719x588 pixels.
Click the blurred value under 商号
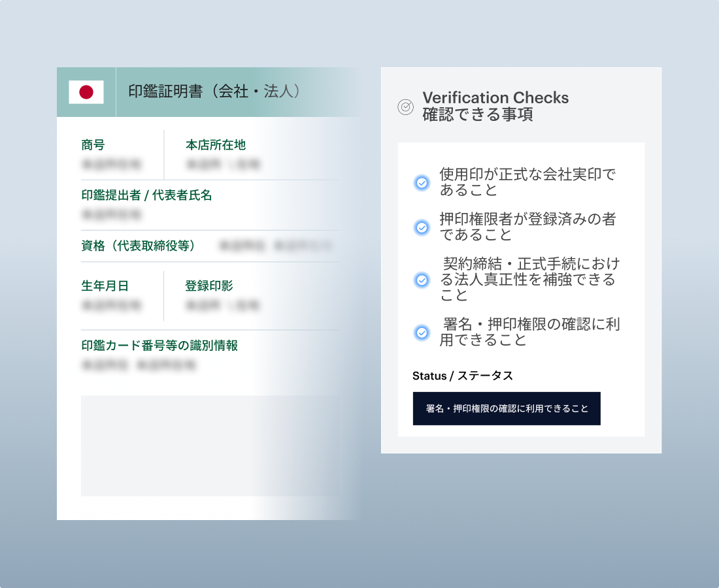point(111,165)
